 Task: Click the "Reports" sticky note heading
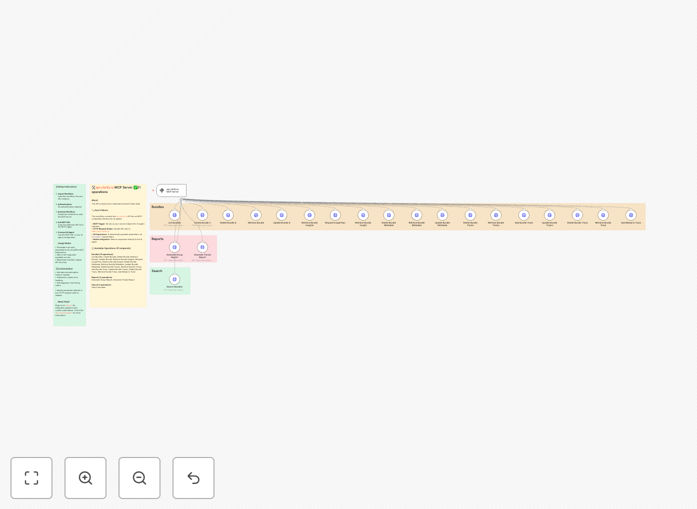point(157,239)
